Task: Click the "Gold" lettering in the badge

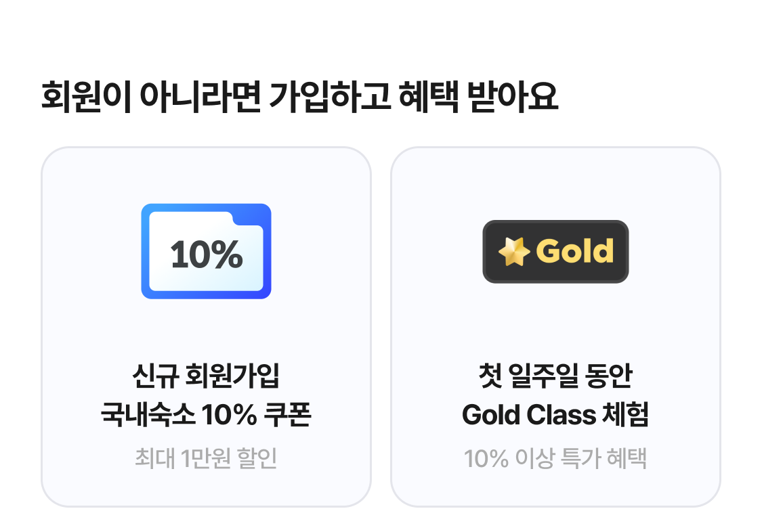Action: click(574, 252)
